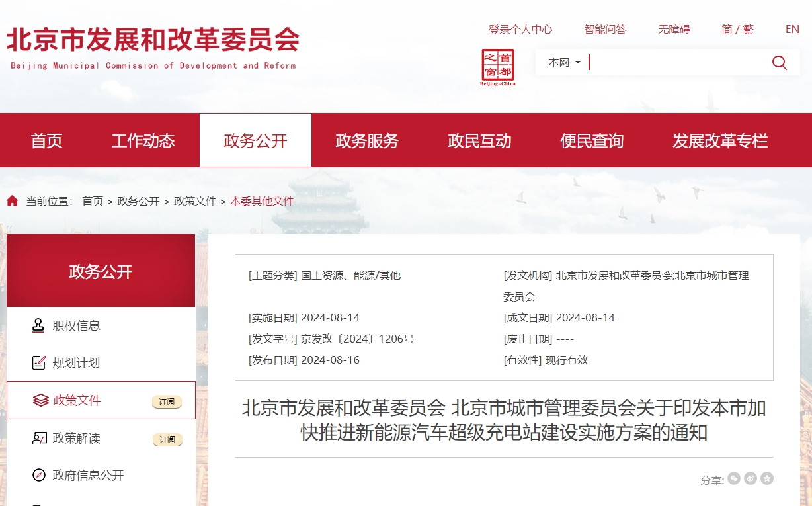Screen dimensions: 812x506
Task: Open the 便民查询 menu item
Action: coord(592,140)
